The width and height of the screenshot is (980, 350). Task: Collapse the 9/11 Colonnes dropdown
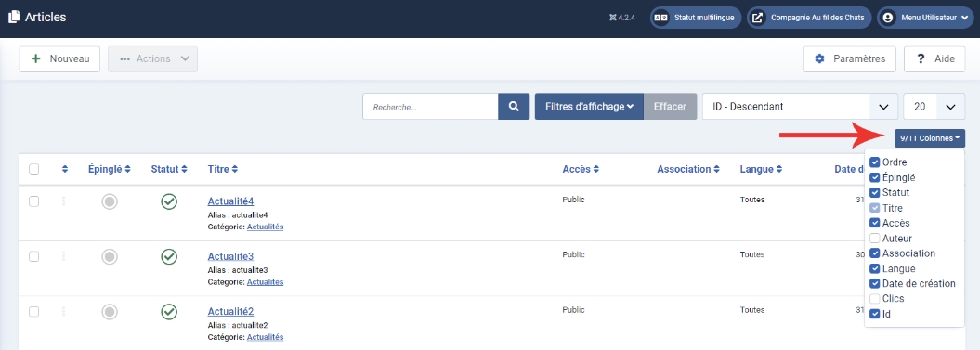930,138
